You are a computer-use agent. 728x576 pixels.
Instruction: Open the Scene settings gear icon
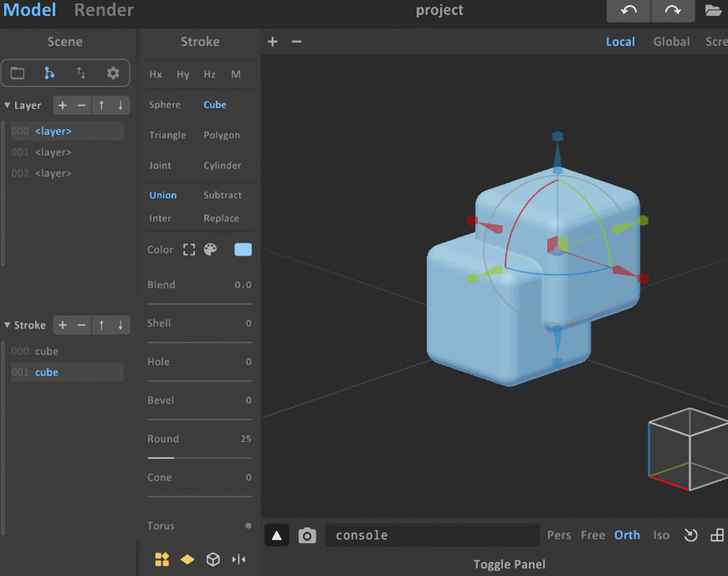[x=113, y=74]
